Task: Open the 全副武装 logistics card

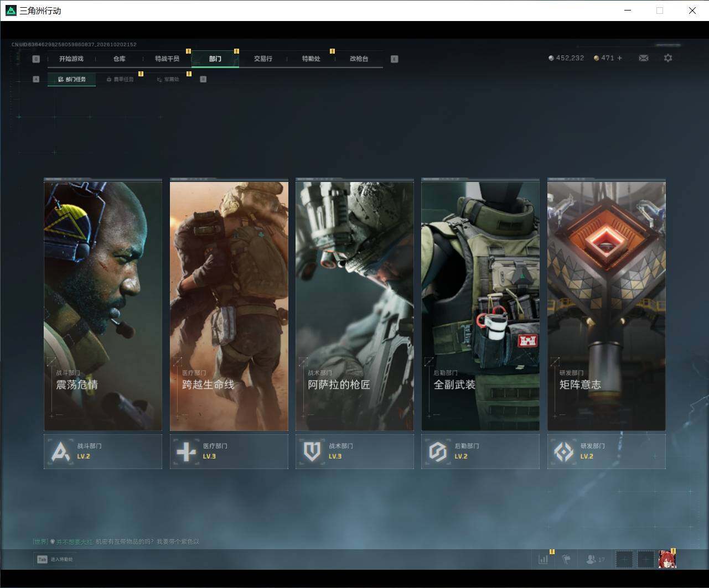Action: (480, 305)
